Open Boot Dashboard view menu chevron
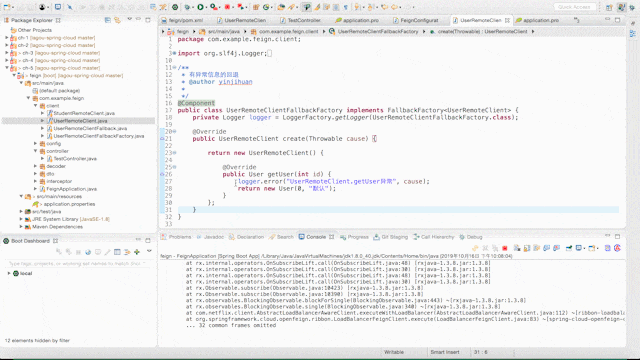The width and height of the screenshot is (640, 360). coord(149,251)
